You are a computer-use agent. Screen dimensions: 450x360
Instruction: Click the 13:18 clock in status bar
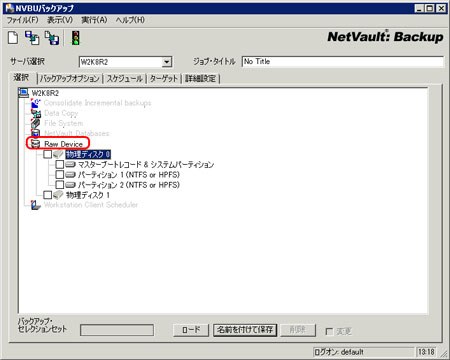click(x=426, y=352)
